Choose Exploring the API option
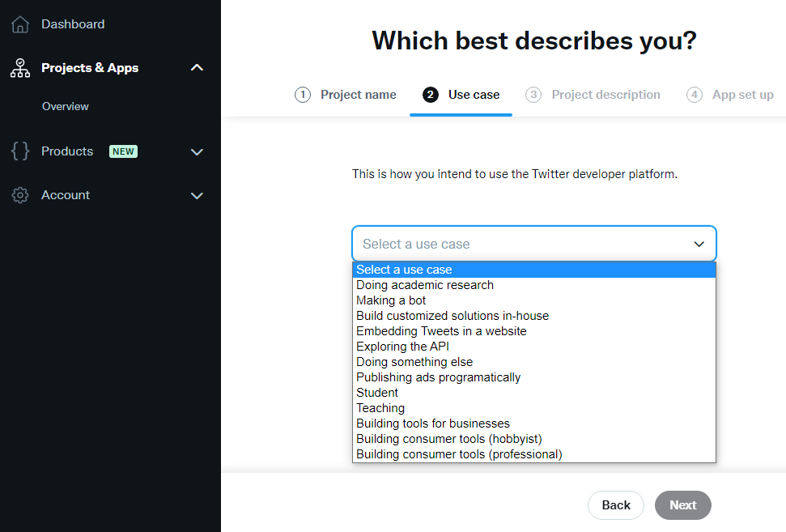The height and width of the screenshot is (532, 786). point(534,347)
